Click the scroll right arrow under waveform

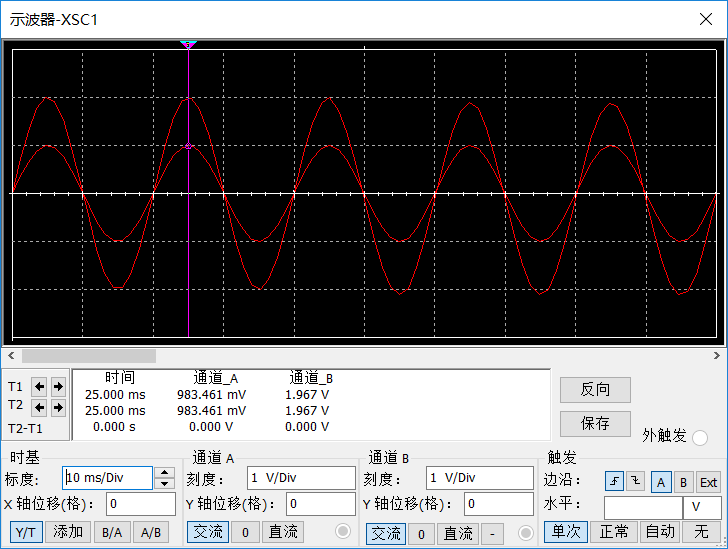click(x=716, y=355)
